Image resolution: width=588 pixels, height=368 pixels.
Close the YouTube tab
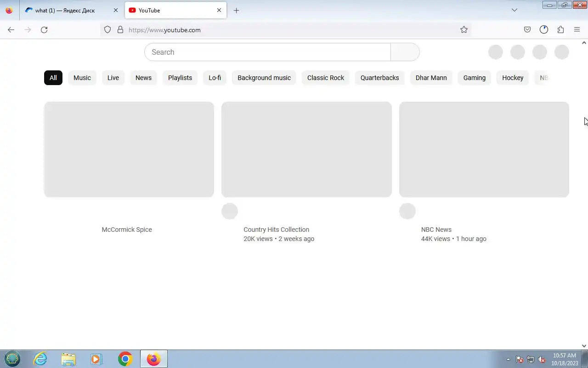pos(219,10)
